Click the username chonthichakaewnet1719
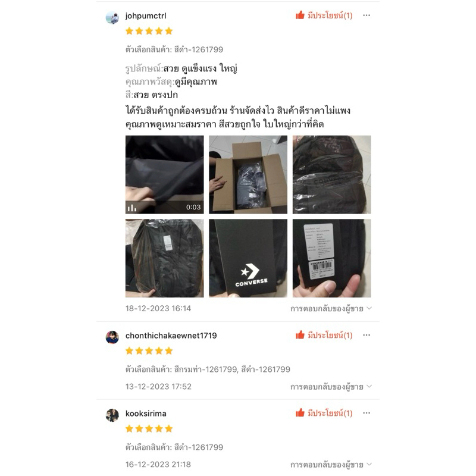476x476 pixels. tap(171, 336)
